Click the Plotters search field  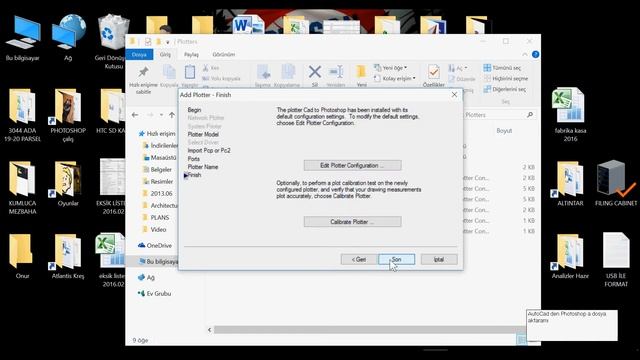(498, 115)
